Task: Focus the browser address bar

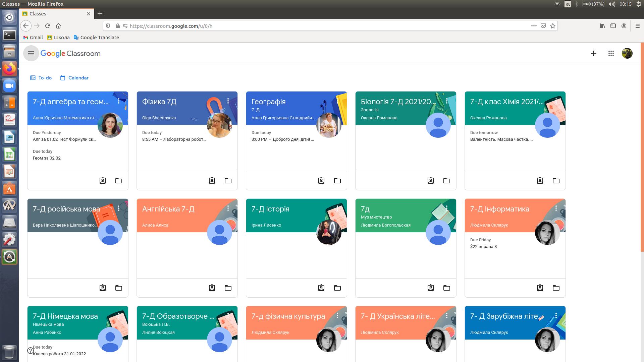Action: [x=302, y=26]
